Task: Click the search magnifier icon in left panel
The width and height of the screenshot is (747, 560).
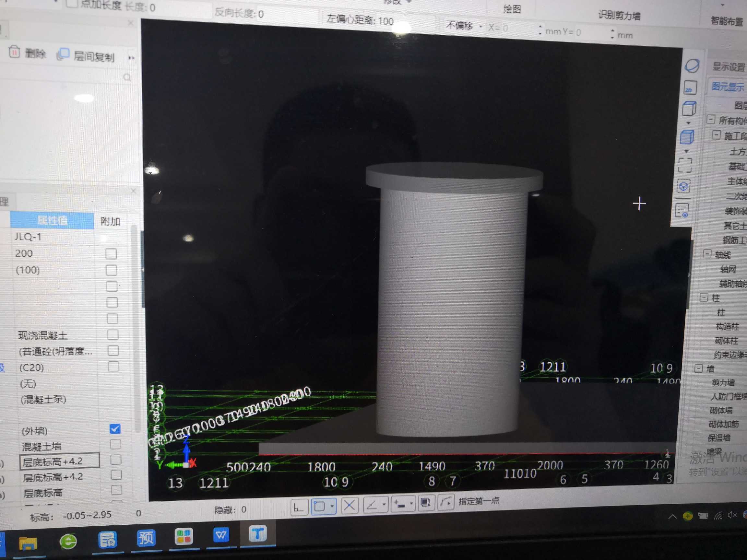Action: pos(127,78)
